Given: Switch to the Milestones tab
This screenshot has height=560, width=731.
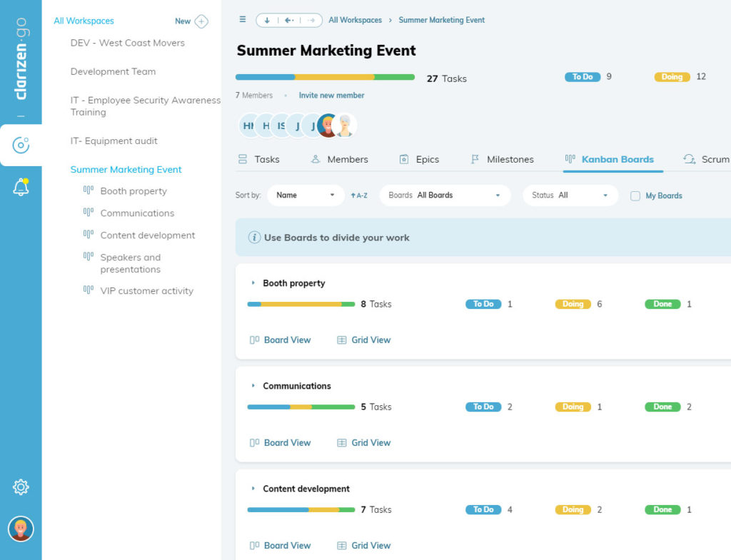Looking at the screenshot, I should pyautogui.click(x=508, y=159).
